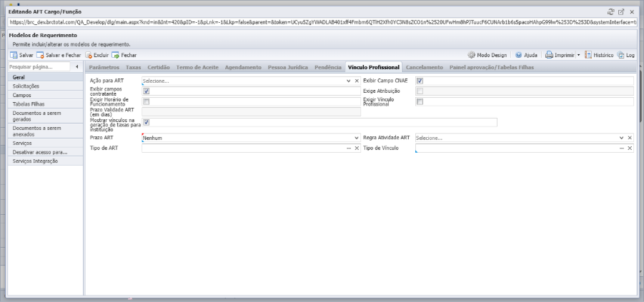Click the Fechar toolbar button

pos(124,55)
